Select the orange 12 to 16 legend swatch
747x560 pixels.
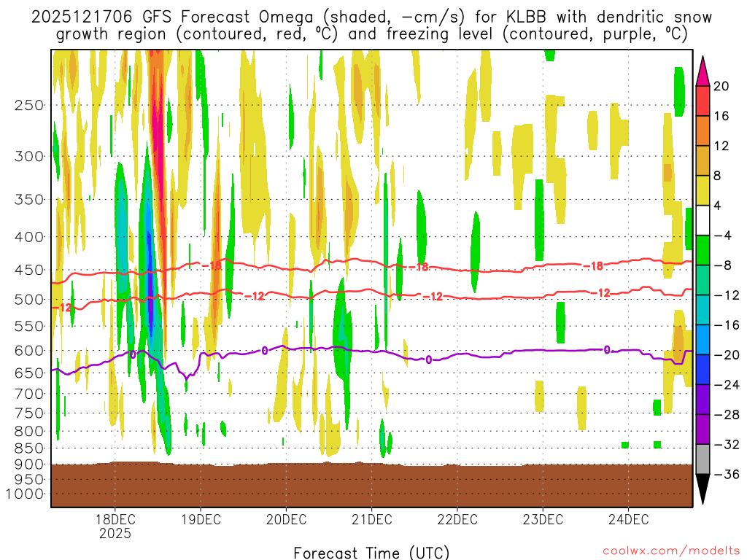pyautogui.click(x=703, y=131)
